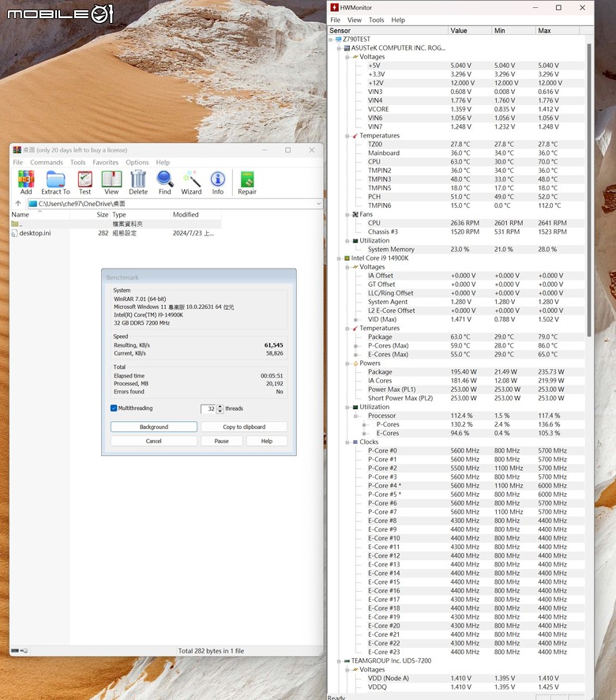Open the View menu in HWMonitor

(355, 20)
